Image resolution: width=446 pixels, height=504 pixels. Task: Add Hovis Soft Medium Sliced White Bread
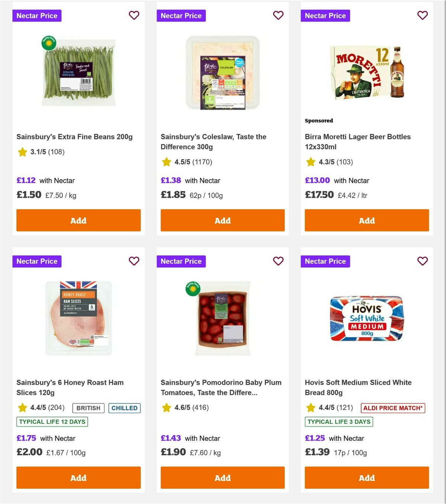tap(366, 478)
